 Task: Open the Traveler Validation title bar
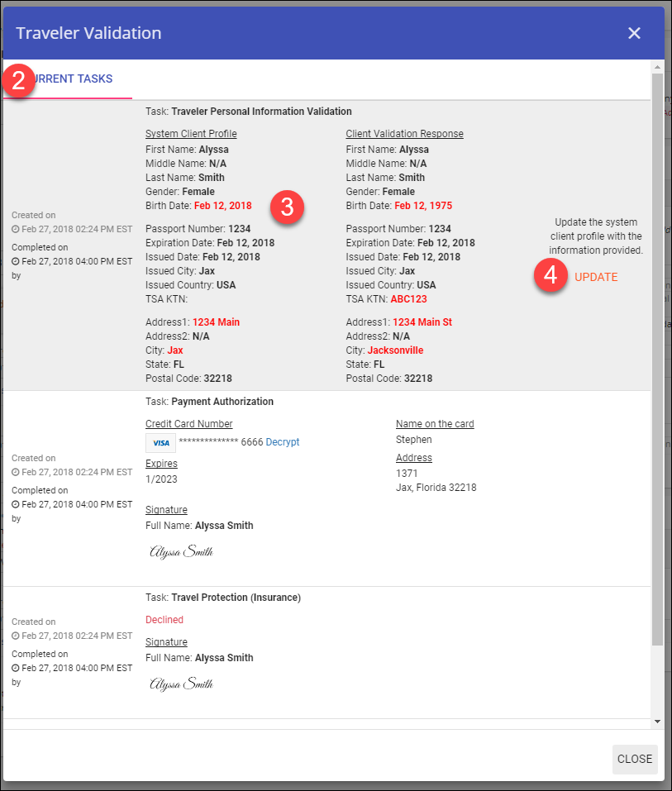click(x=88, y=33)
